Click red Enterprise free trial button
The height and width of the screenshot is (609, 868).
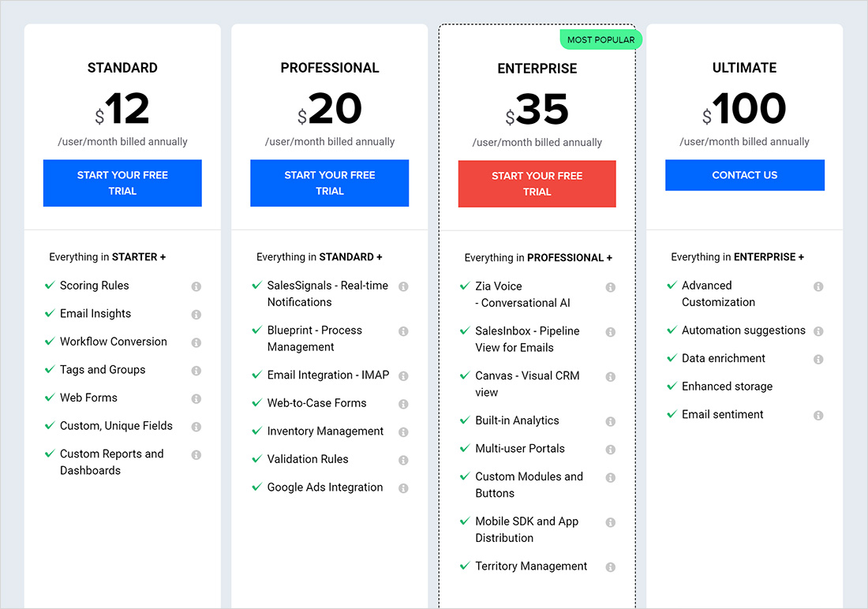click(x=537, y=184)
